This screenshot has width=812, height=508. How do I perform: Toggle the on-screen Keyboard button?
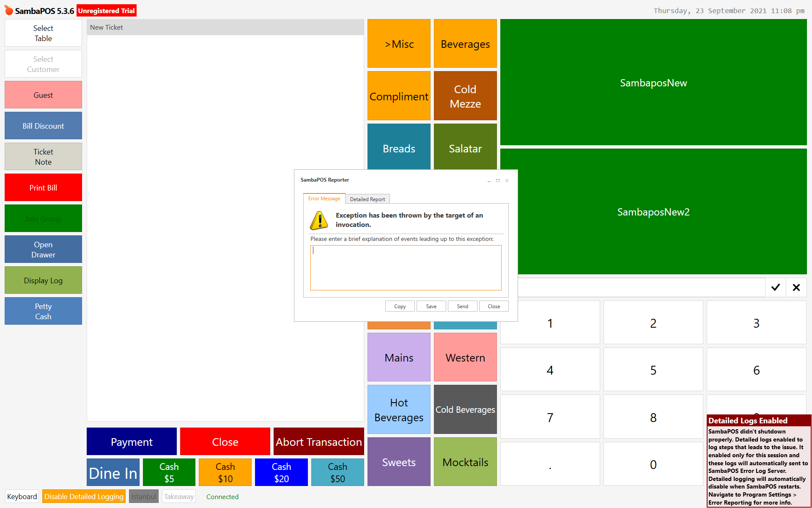pyautogui.click(x=22, y=497)
